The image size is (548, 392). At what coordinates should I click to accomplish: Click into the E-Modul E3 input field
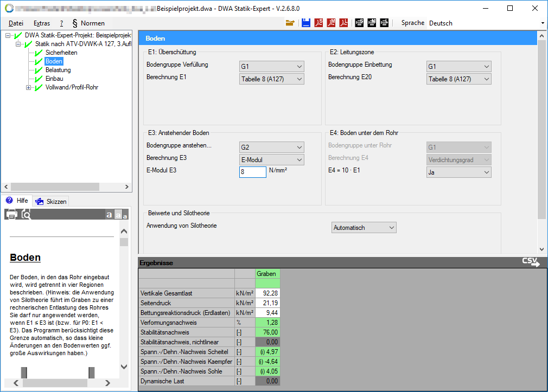[252, 172]
